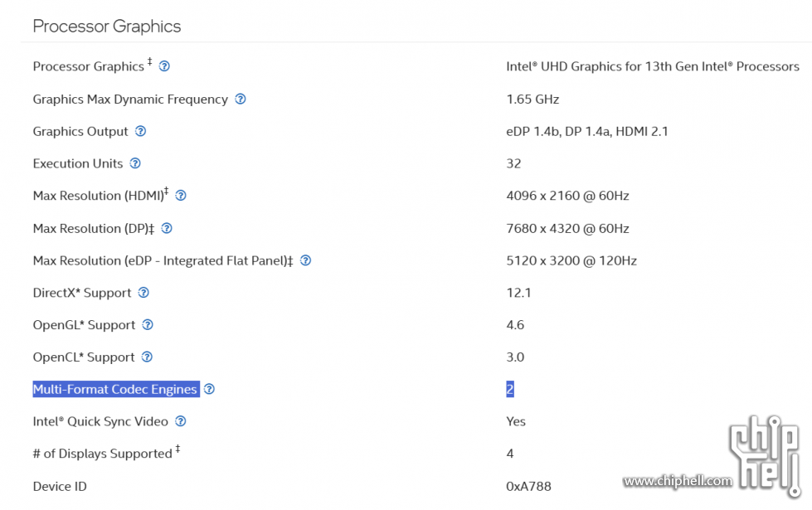The width and height of the screenshot is (812, 510).
Task: Click help icon next to Intel Quick Sync Video
Action: (x=180, y=421)
